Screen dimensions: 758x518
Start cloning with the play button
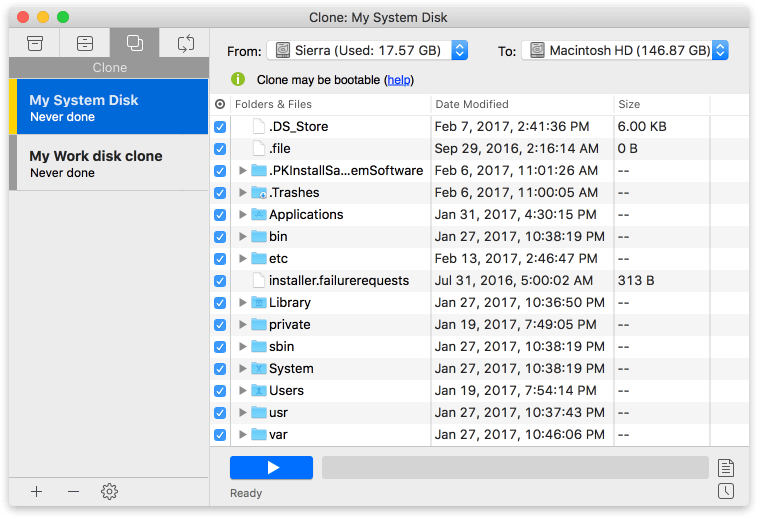coord(271,468)
